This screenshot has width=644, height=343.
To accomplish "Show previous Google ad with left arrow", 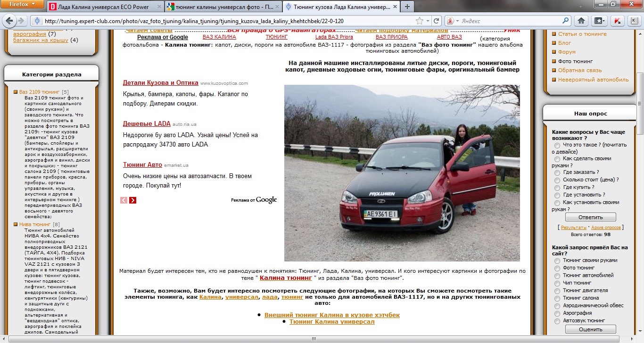I will click(x=124, y=200).
